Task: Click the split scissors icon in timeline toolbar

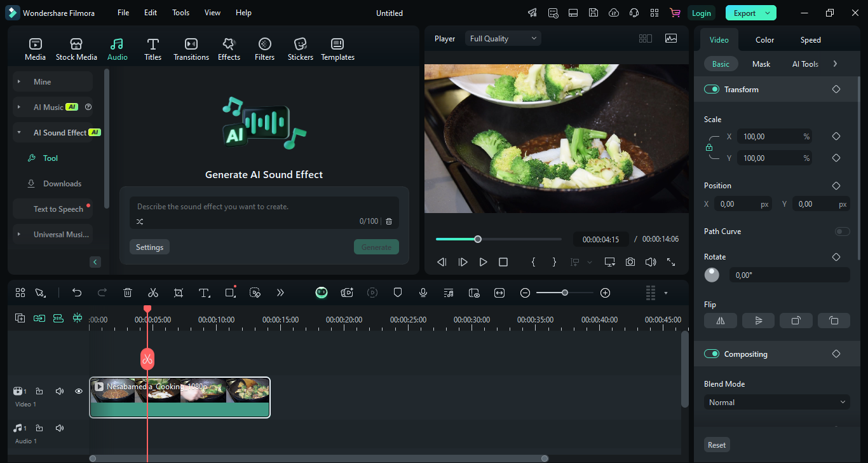Action: point(153,293)
